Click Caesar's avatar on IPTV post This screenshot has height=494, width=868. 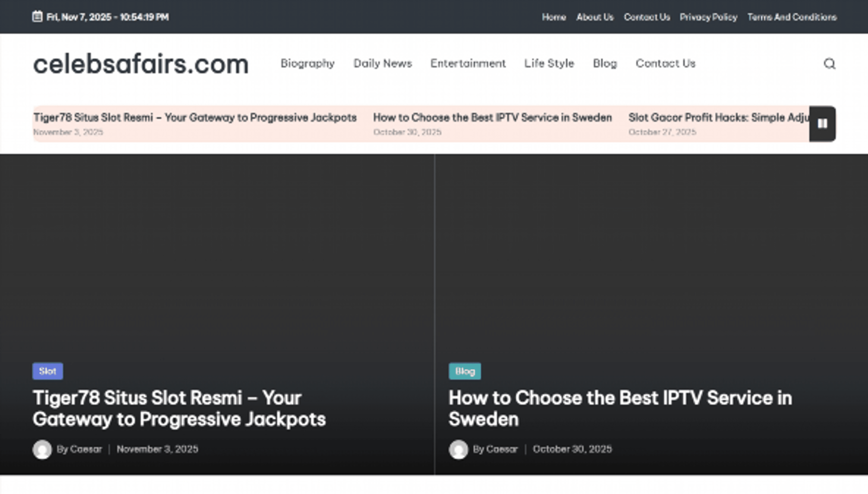pyautogui.click(x=458, y=449)
